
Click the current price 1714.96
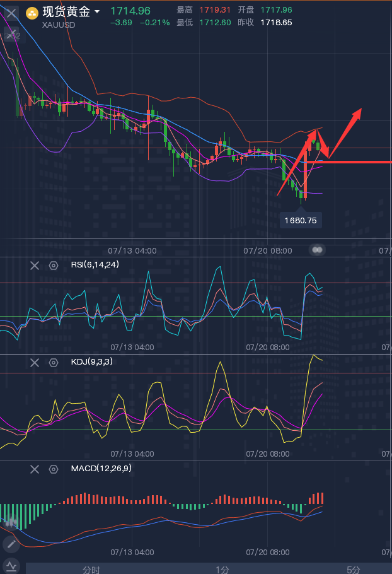(x=130, y=11)
